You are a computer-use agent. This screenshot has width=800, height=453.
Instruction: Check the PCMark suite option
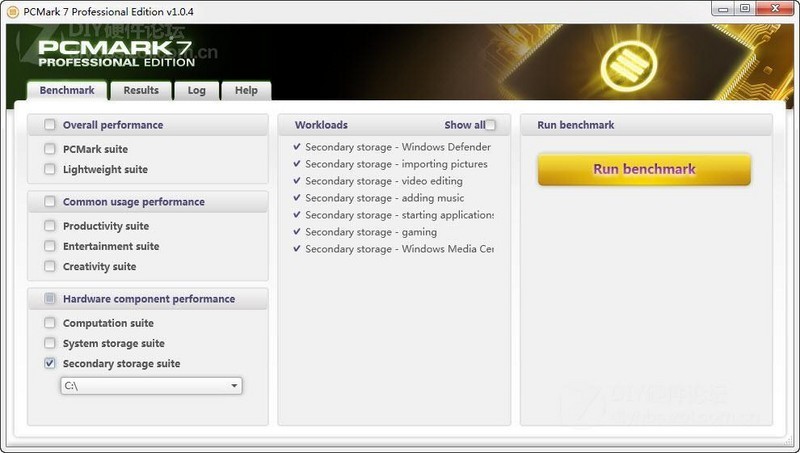[x=49, y=149]
